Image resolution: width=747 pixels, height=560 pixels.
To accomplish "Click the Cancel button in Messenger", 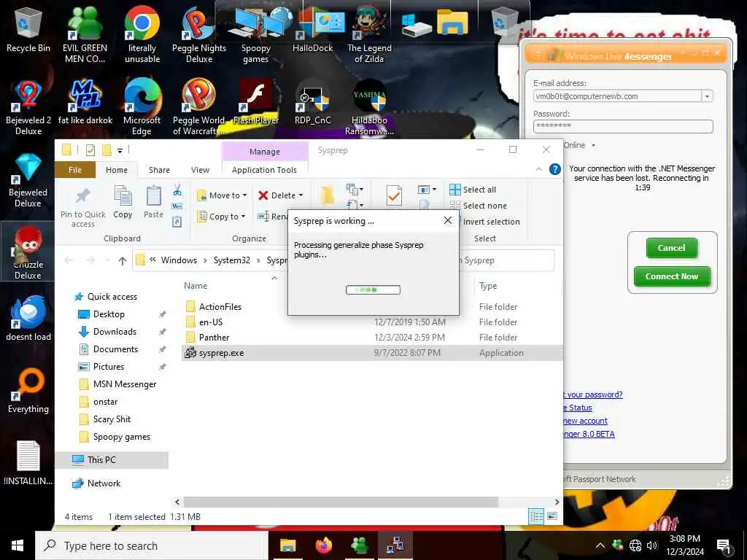I will pyautogui.click(x=671, y=248).
